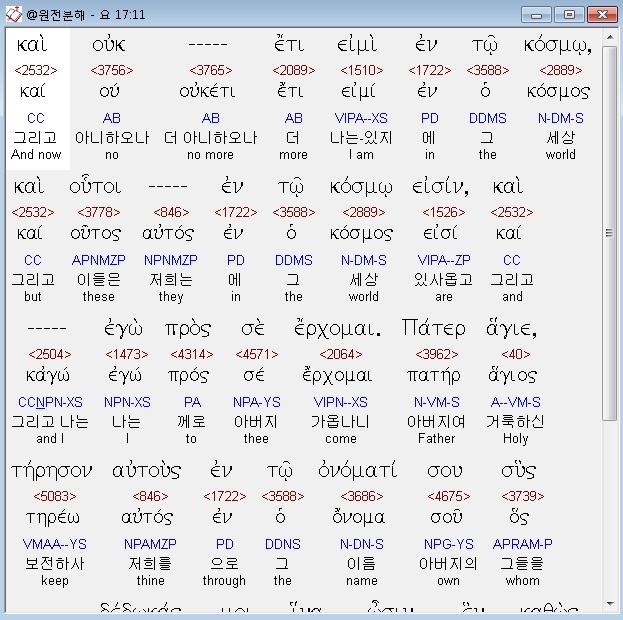The width and height of the screenshot is (623, 620).
Task: Click the Greek word Πάτερ
Action: point(433,328)
